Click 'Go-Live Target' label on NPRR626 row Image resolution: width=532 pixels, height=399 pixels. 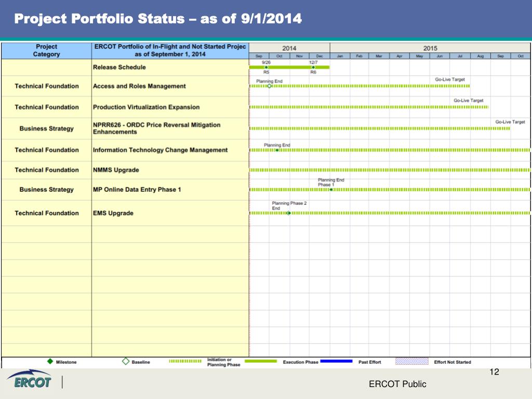point(510,122)
